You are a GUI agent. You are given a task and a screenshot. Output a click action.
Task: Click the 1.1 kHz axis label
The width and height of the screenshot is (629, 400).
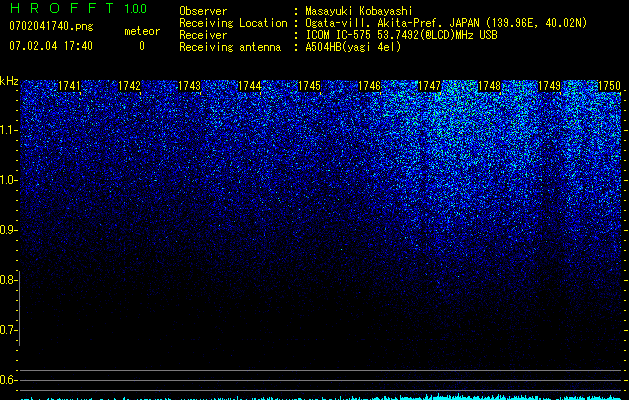(x=7, y=130)
